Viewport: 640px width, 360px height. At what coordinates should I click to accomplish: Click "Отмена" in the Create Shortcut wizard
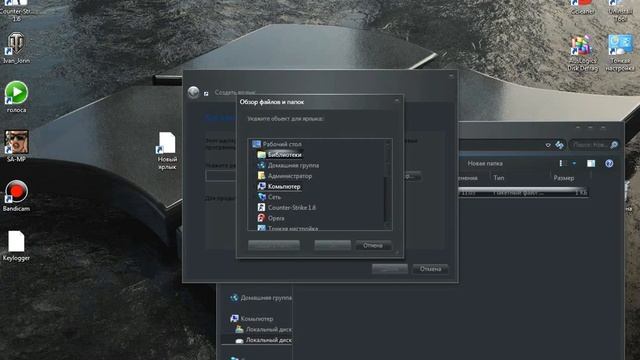(430, 269)
